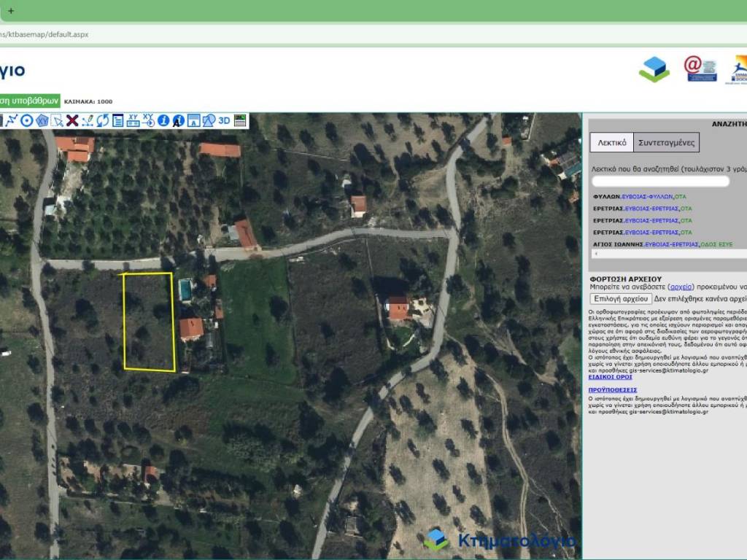Switch to 3D view
The width and height of the screenshot is (747, 560).
pyautogui.click(x=224, y=120)
